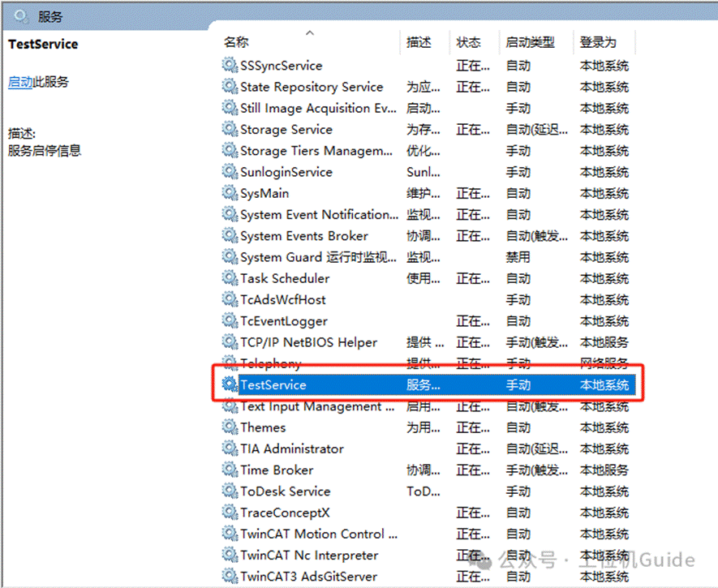Screen dimensions: 718x588
Task: Select the Still Image Acquisition service icon
Action: [x=230, y=108]
